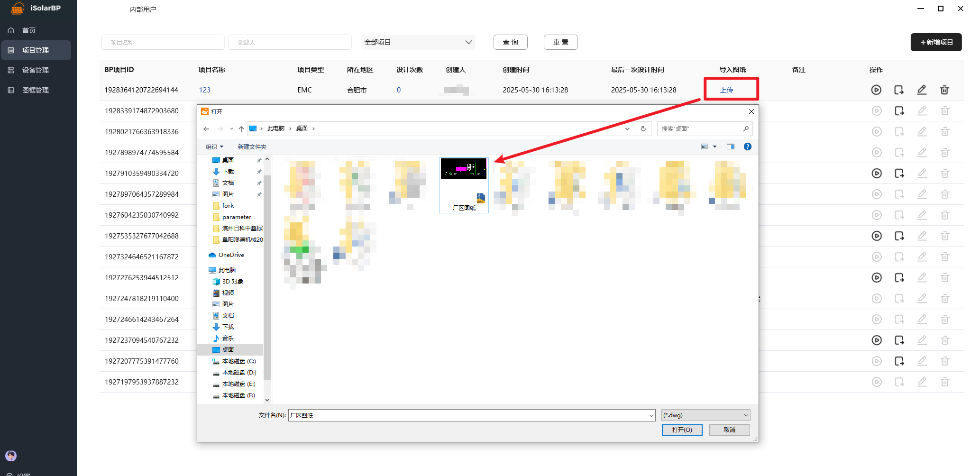Click the 打开(O) button
This screenshot has width=980, height=476.
click(x=682, y=430)
